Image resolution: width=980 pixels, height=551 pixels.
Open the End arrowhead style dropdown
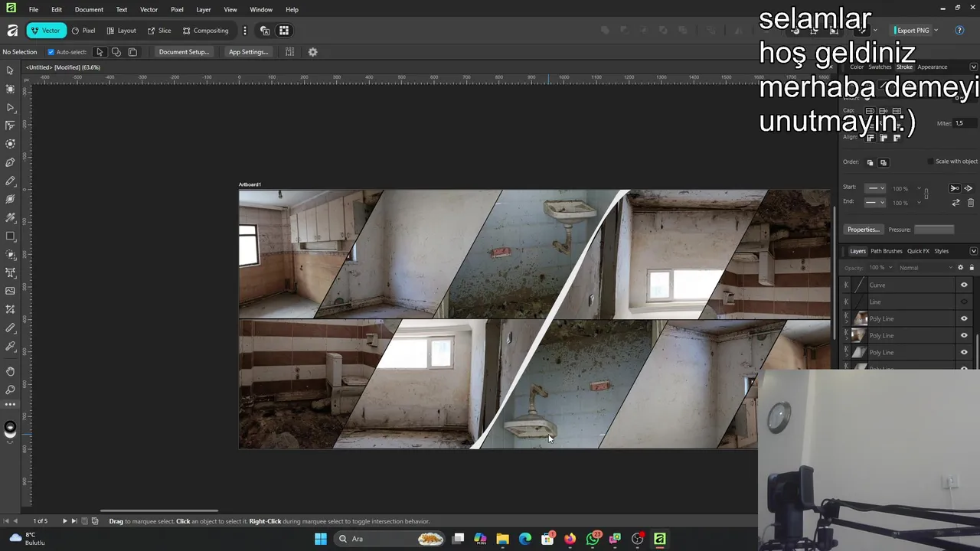coord(875,203)
